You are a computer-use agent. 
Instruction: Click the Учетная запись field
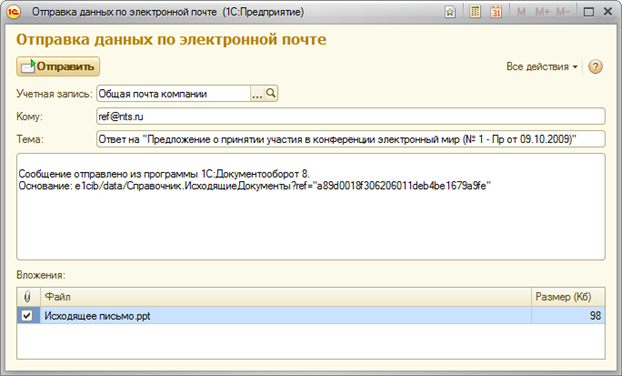174,94
